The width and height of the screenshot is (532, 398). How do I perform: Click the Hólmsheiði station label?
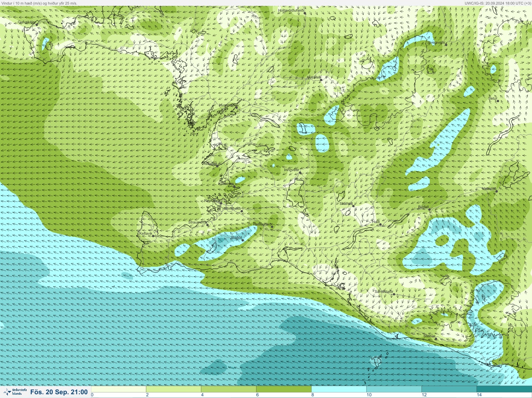(x=232, y=208)
